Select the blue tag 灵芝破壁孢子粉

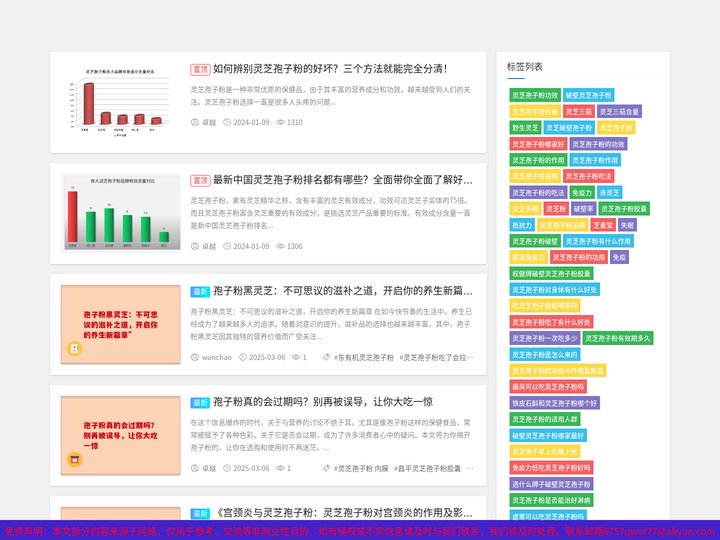tap(569, 128)
